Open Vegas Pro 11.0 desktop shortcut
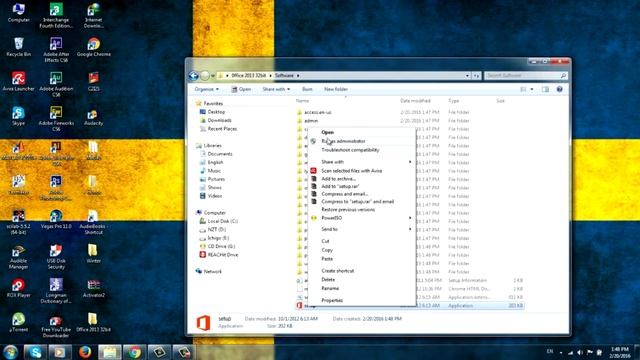 pos(56,219)
